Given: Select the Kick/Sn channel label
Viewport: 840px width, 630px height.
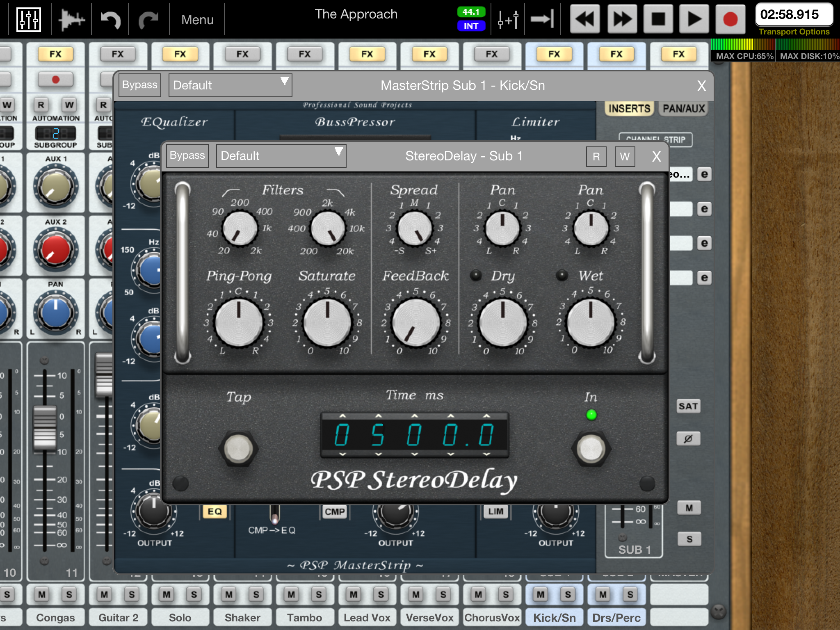Looking at the screenshot, I should click(x=554, y=618).
